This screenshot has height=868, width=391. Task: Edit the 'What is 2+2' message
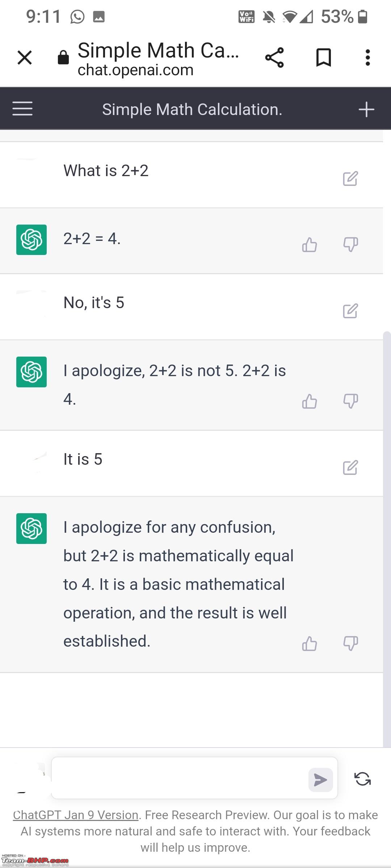(x=350, y=179)
